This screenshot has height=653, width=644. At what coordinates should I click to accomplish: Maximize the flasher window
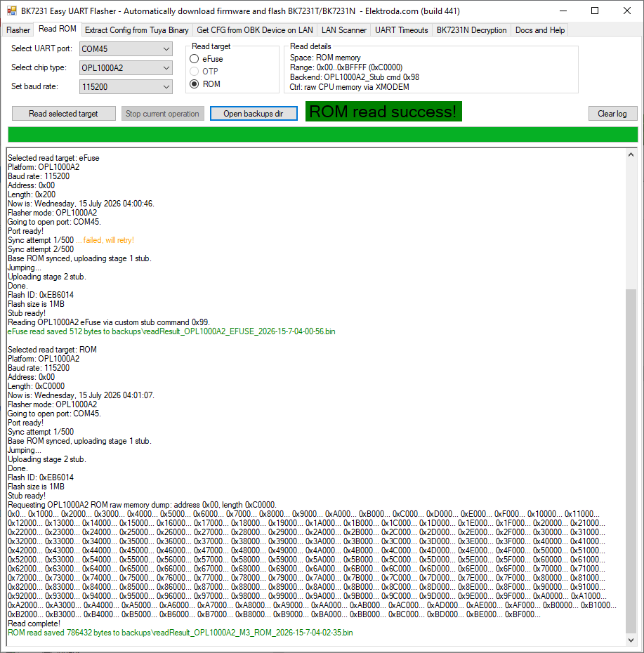[595, 11]
